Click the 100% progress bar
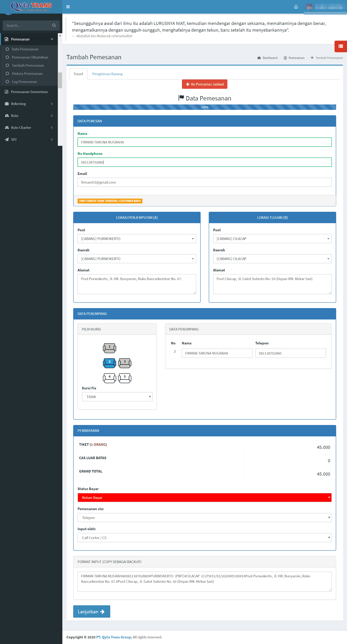The width and height of the screenshot is (347, 644). point(204,107)
